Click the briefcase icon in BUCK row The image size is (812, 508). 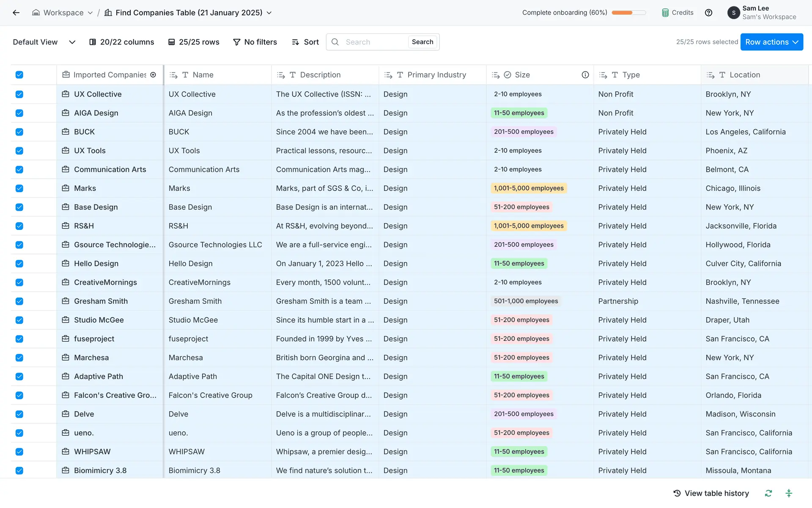pyautogui.click(x=66, y=132)
